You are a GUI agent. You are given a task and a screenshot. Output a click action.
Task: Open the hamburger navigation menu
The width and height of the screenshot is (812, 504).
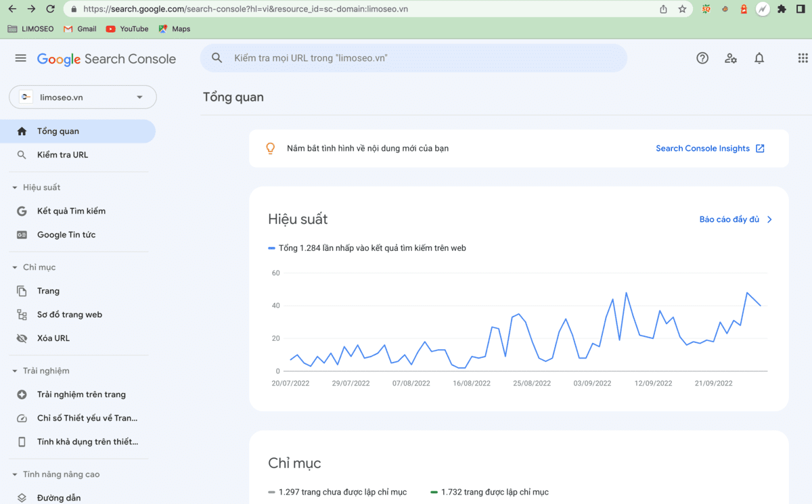pos(20,58)
